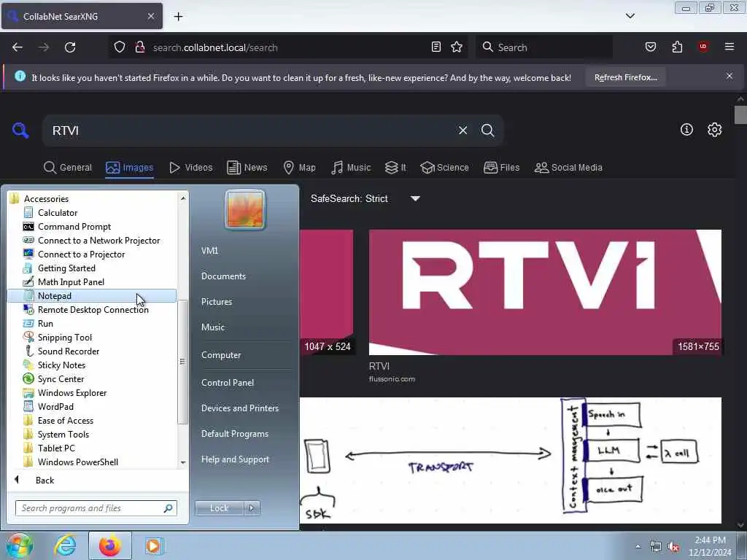Open SearXNG preferences gear
The image size is (747, 560).
pos(714,130)
